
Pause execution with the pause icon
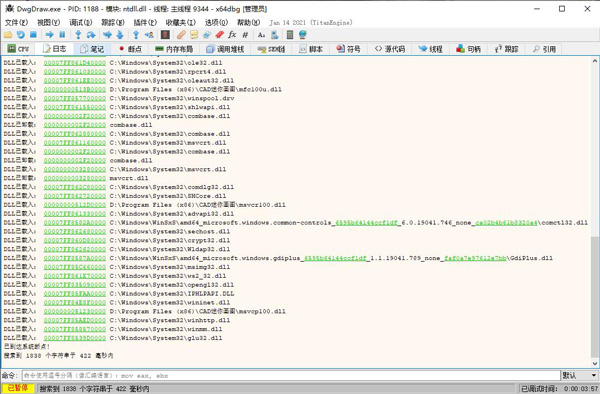click(62, 35)
